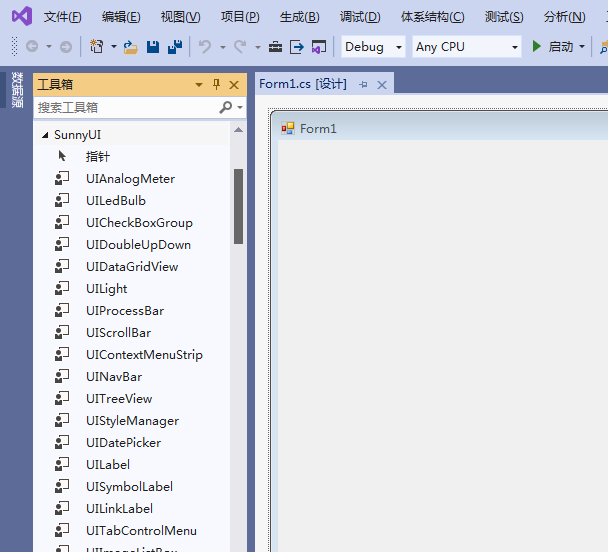Screen dimensions: 608x552
Task: Click the Form1 window icon in designer
Action: tap(288, 128)
